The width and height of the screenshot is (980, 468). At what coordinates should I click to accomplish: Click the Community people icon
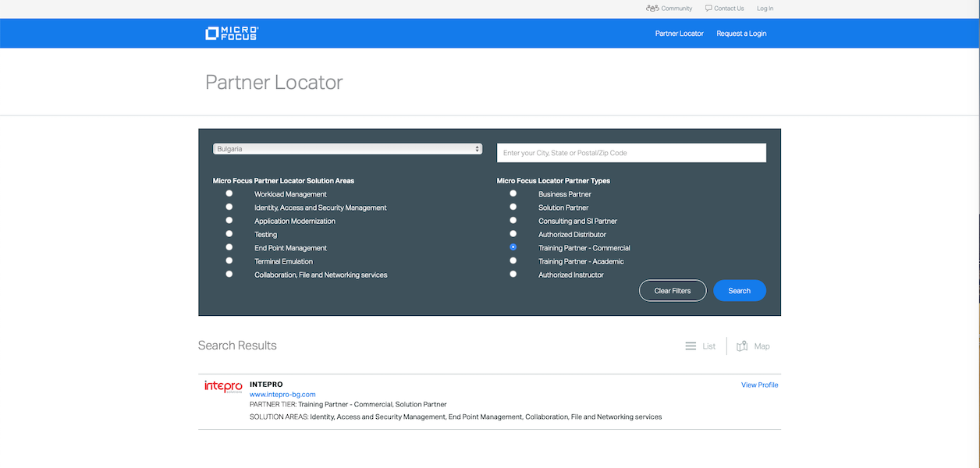point(652,9)
